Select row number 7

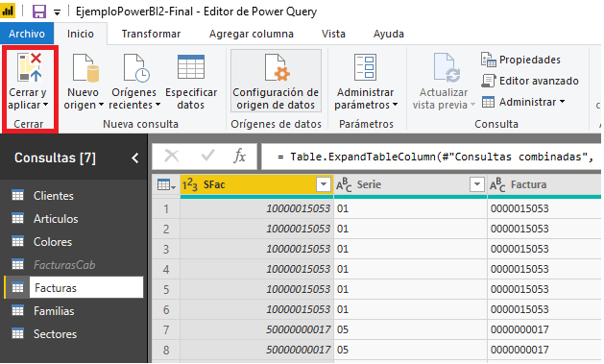[x=166, y=330]
